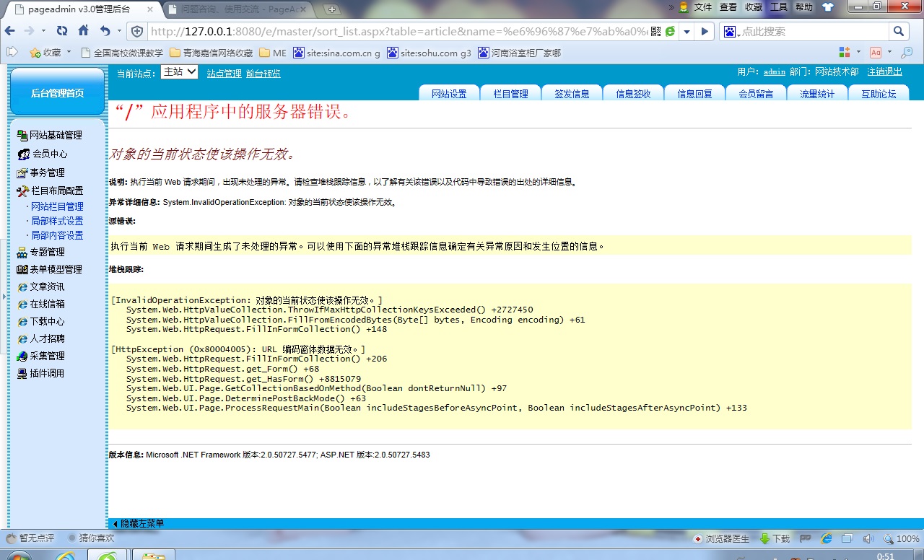This screenshot has width=924, height=560.
Task: Expand the address bar history dropdown arrow
Action: click(x=687, y=32)
